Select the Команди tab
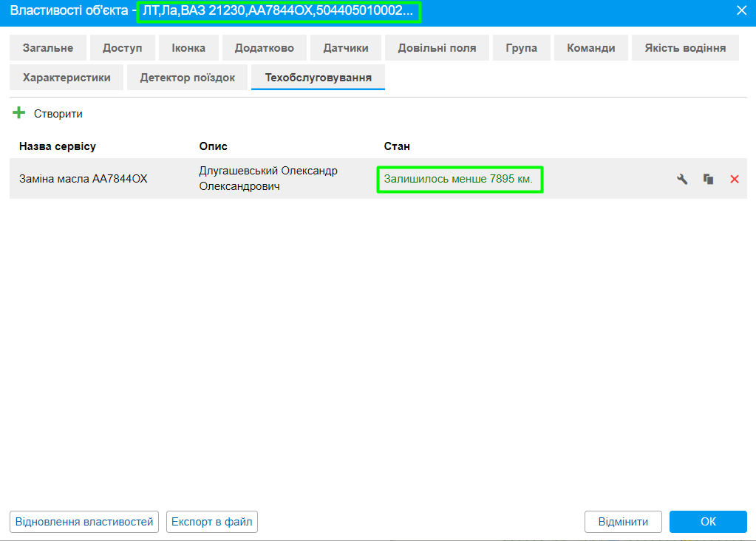 point(590,48)
